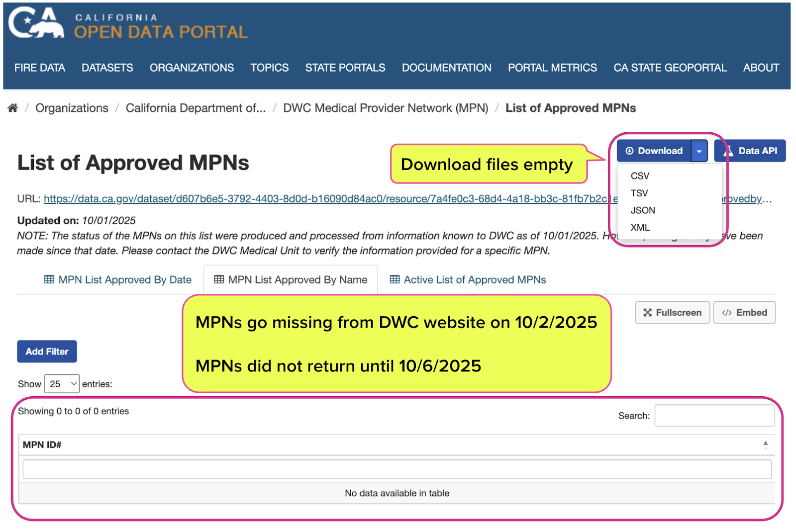
Task: Select CSV from the download menu
Action: (x=640, y=176)
